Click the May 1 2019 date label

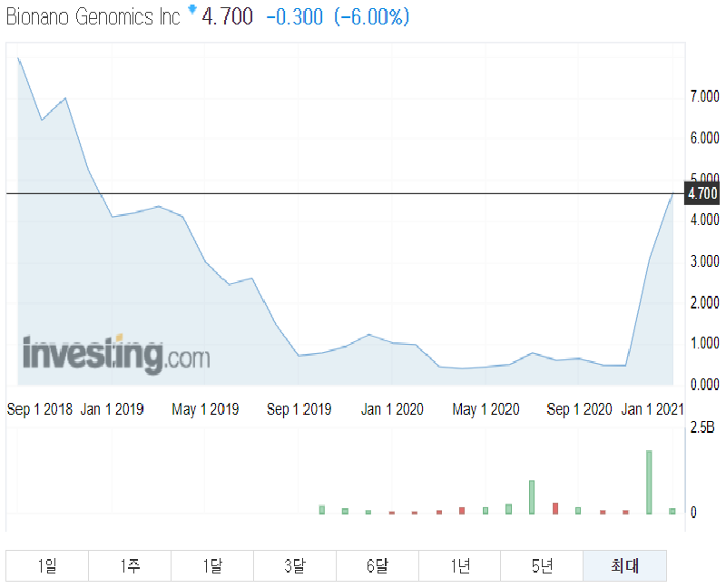[x=206, y=409]
